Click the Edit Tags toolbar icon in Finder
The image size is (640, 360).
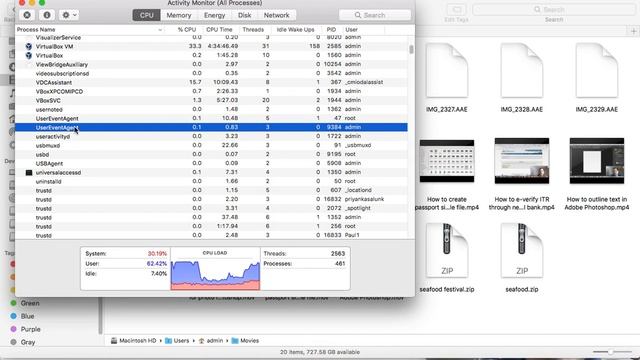coord(456,9)
